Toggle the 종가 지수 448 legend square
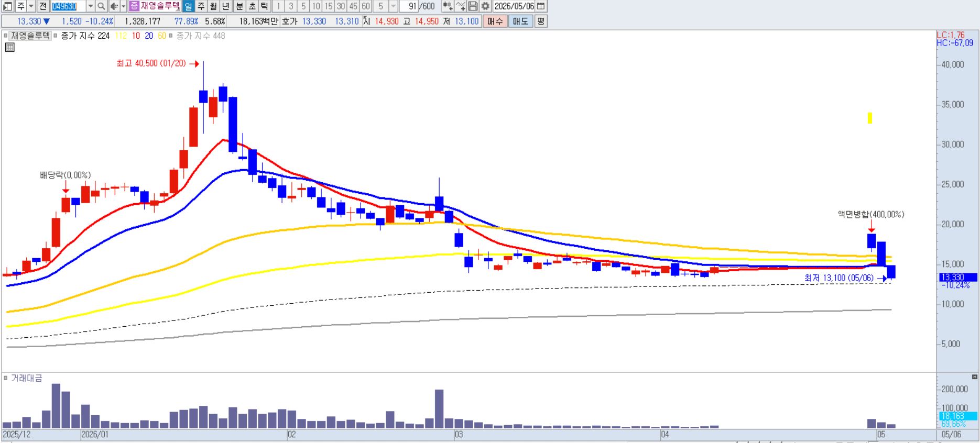980x443 pixels. 171,36
